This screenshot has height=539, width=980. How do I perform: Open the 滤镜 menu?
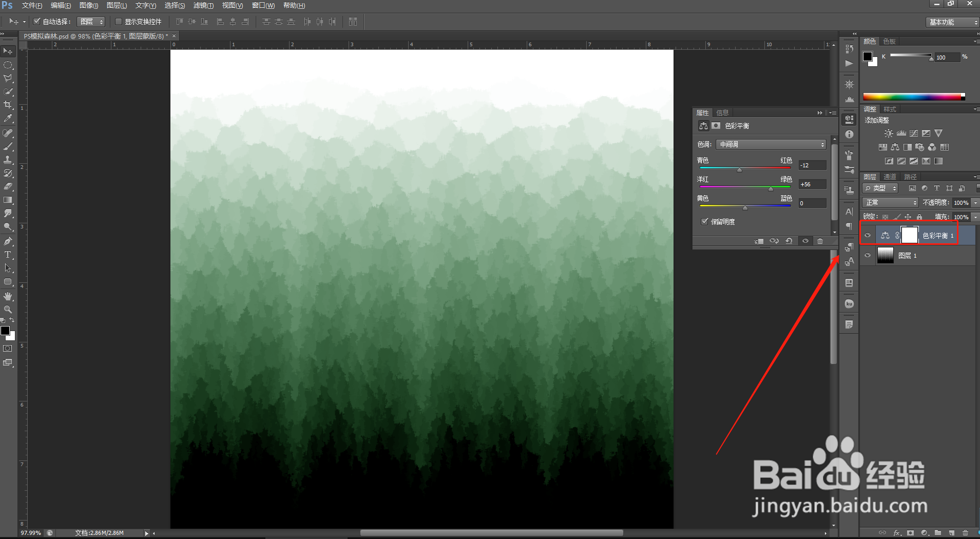pyautogui.click(x=203, y=5)
